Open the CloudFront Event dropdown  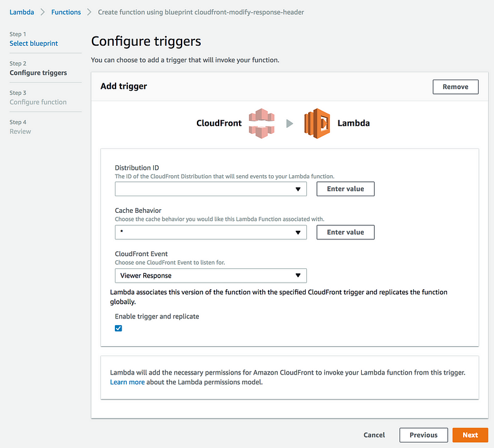tap(211, 275)
